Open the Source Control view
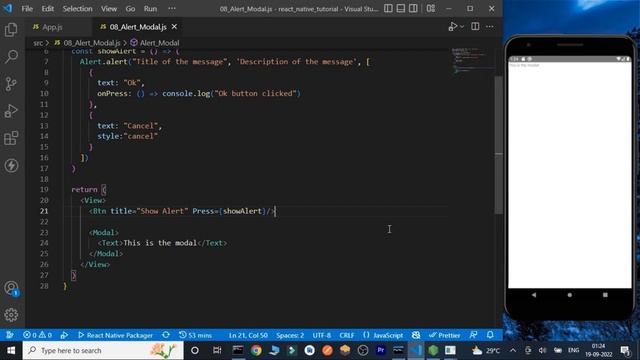The image size is (640, 360). coord(11,84)
